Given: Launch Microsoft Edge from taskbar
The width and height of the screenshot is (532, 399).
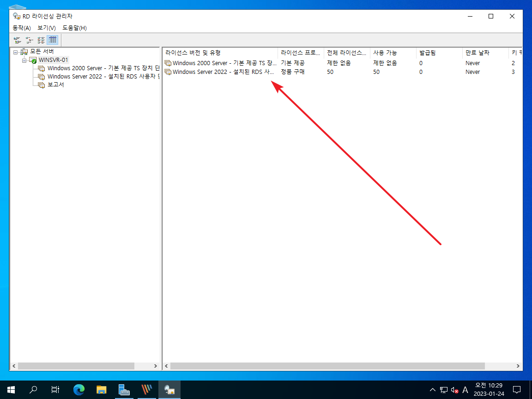Looking at the screenshot, I should [79, 390].
